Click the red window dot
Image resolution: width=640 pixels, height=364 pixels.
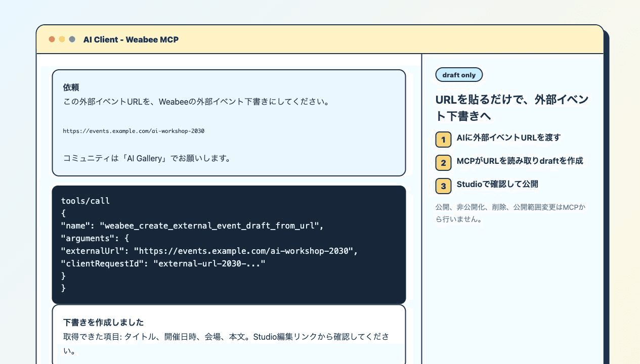52,39
